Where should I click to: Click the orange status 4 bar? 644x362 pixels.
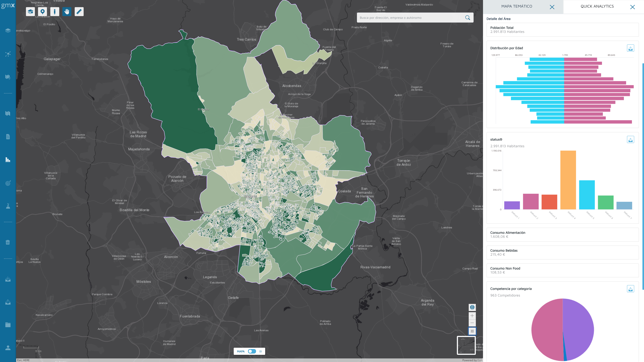(568, 180)
